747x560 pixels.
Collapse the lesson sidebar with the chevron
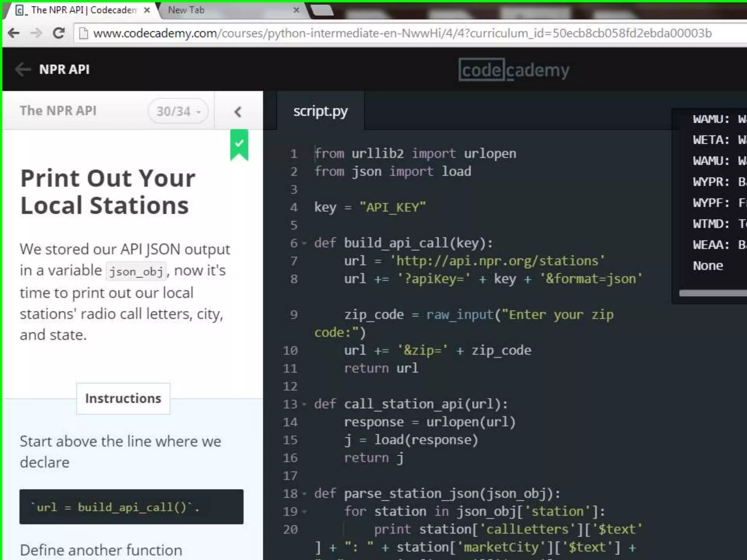[x=238, y=112]
